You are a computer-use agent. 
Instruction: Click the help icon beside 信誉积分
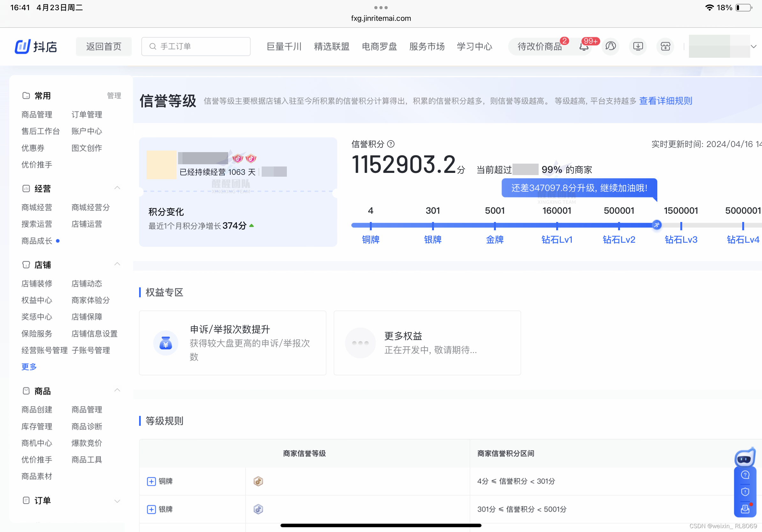[391, 144]
